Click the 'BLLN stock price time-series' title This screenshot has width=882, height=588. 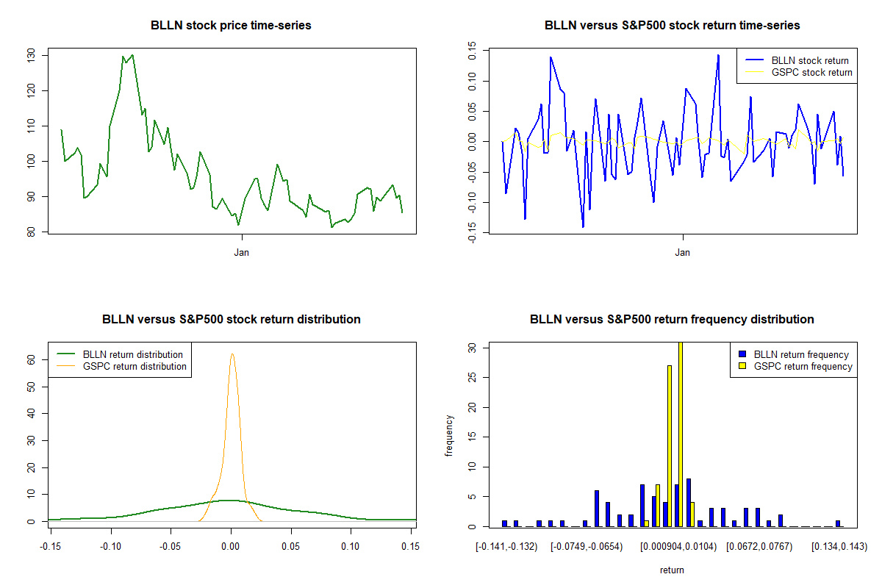[231, 26]
